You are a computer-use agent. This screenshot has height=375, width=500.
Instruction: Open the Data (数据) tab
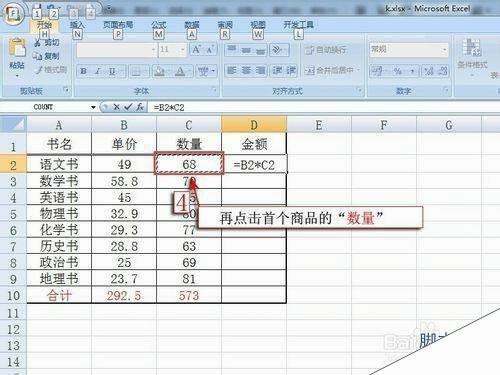(192, 25)
